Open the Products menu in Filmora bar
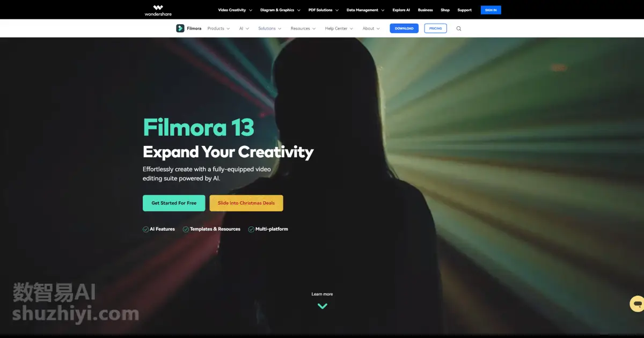The height and width of the screenshot is (338, 644). (x=218, y=28)
